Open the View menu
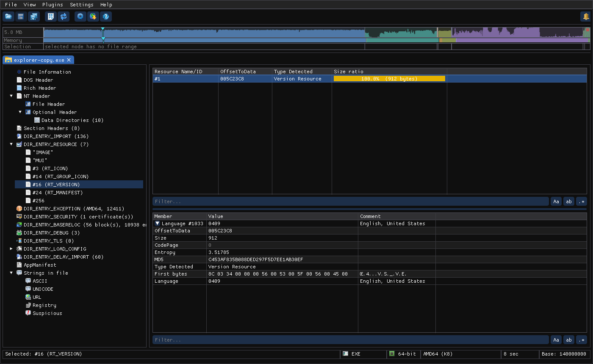 point(30,5)
